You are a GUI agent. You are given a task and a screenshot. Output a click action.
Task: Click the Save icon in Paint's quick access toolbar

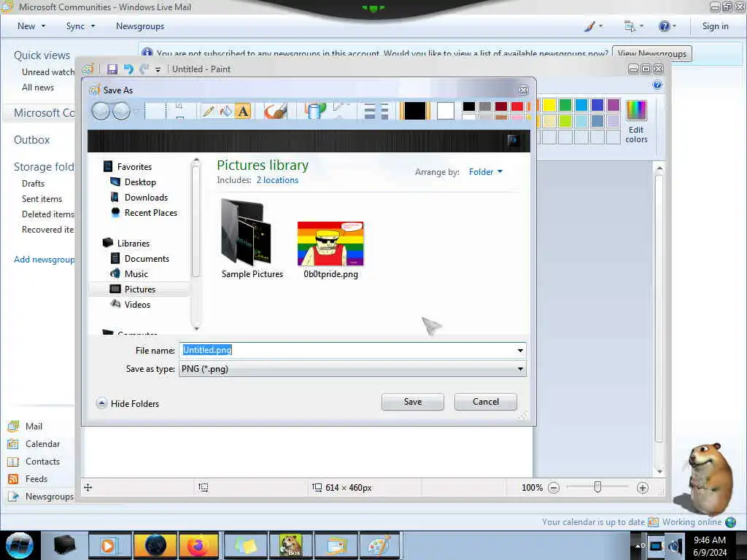click(x=112, y=69)
